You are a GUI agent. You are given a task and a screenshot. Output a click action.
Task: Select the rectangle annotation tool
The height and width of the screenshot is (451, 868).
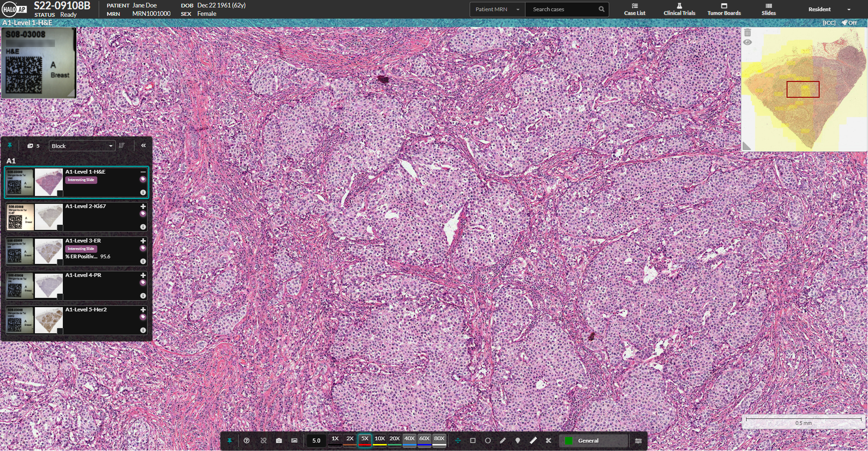(473, 441)
